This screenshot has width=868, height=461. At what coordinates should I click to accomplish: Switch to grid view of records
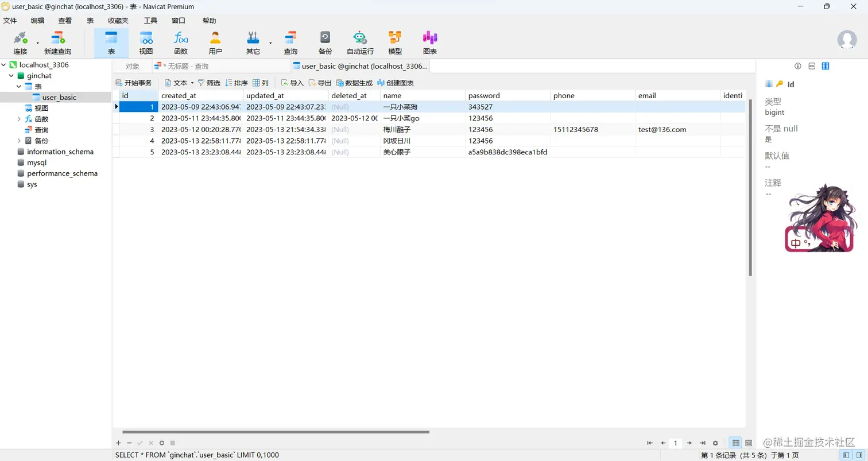tap(736, 443)
